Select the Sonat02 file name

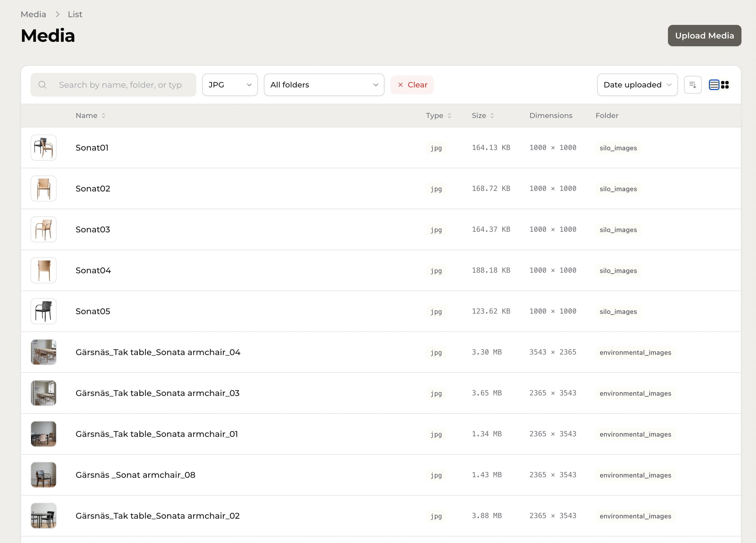pos(93,189)
